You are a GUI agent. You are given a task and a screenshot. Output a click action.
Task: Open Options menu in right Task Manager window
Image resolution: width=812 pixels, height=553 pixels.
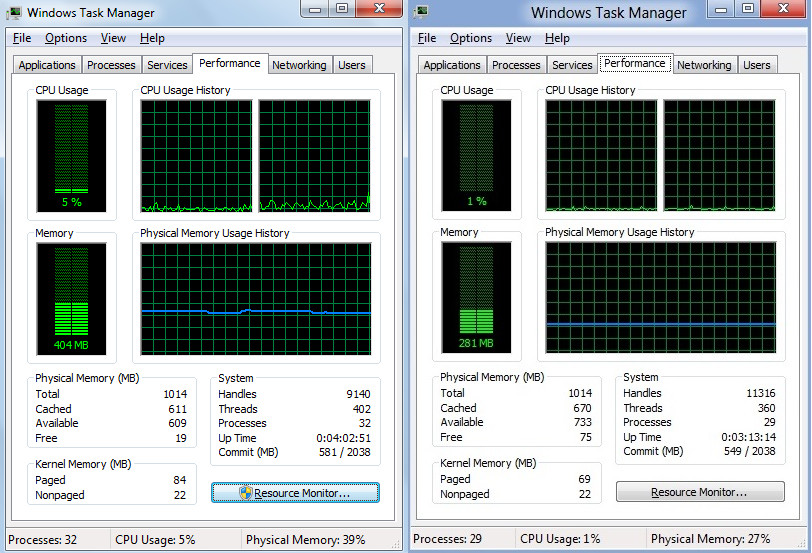tap(471, 38)
